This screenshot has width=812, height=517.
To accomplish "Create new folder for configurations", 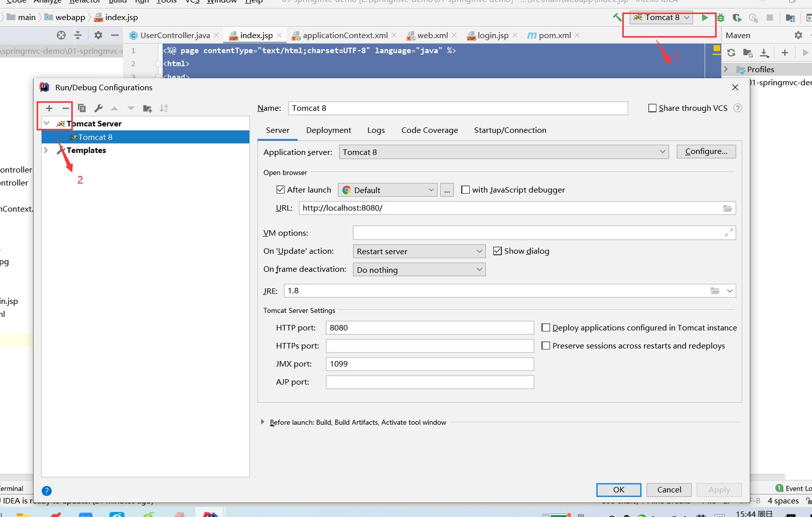I will coord(148,108).
